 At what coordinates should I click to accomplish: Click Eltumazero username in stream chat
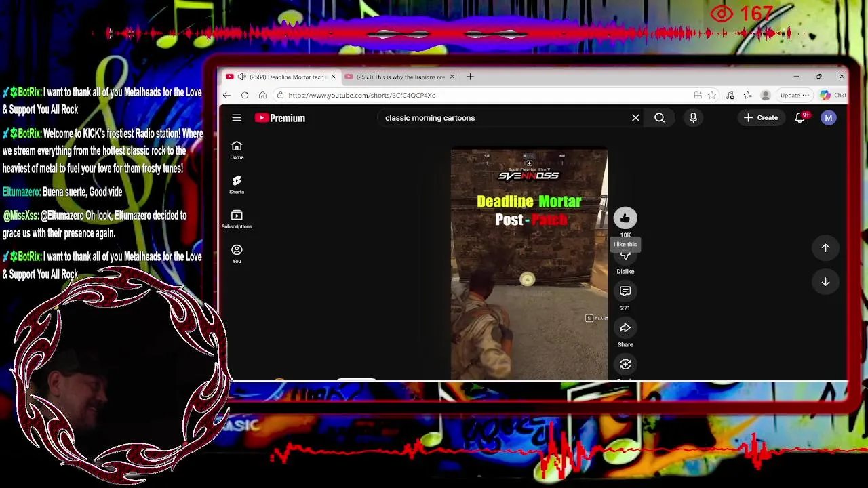click(21, 192)
